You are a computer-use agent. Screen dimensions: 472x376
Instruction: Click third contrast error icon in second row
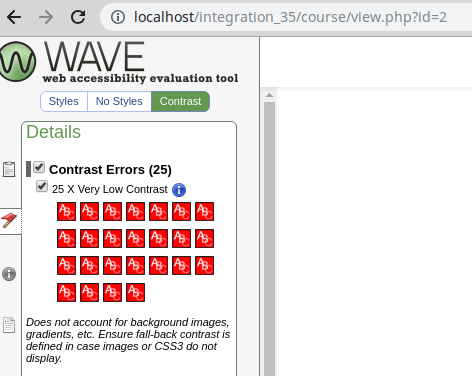pyautogui.click(x=112, y=238)
